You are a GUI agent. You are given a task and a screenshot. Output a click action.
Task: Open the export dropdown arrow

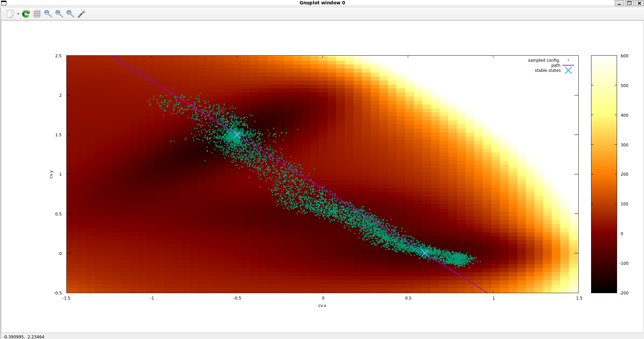pyautogui.click(x=18, y=14)
